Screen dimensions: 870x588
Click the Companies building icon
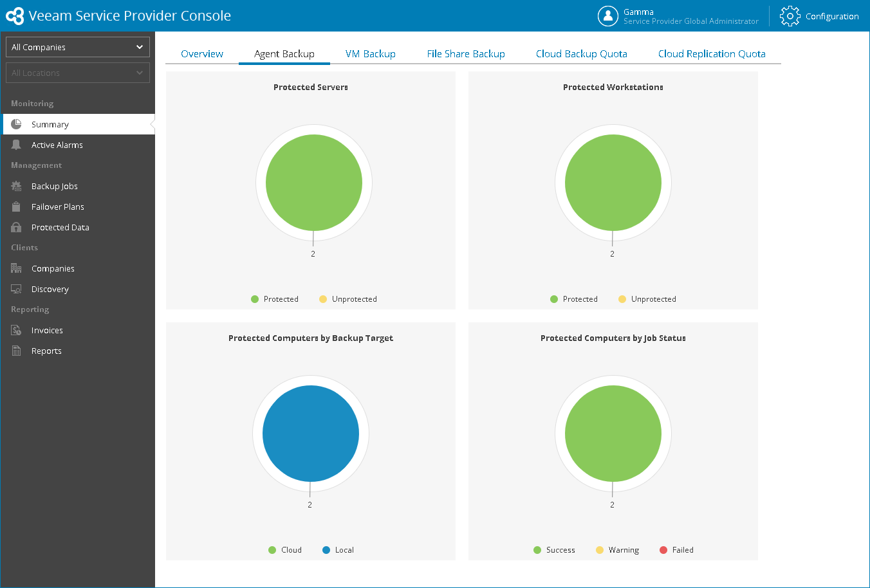click(x=16, y=268)
